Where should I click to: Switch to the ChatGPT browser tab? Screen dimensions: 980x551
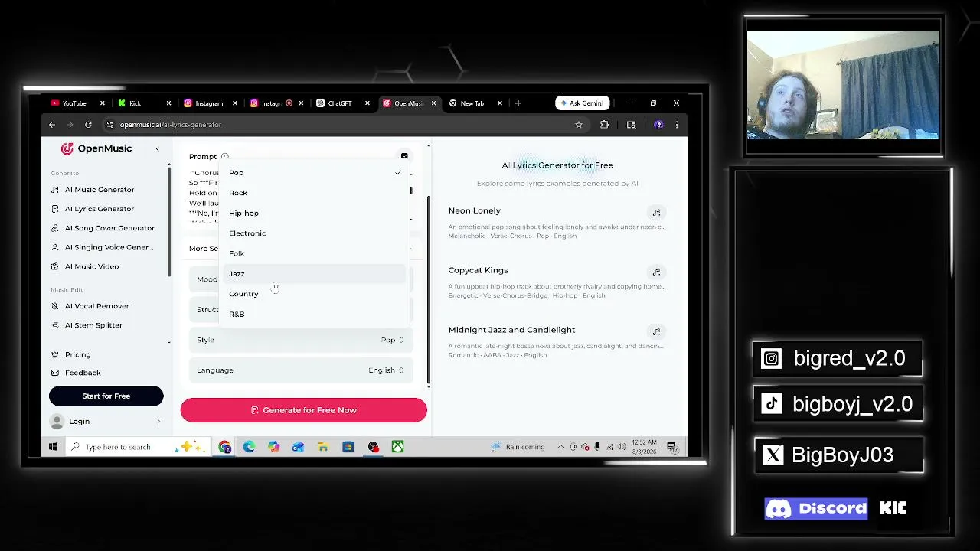[x=340, y=103]
